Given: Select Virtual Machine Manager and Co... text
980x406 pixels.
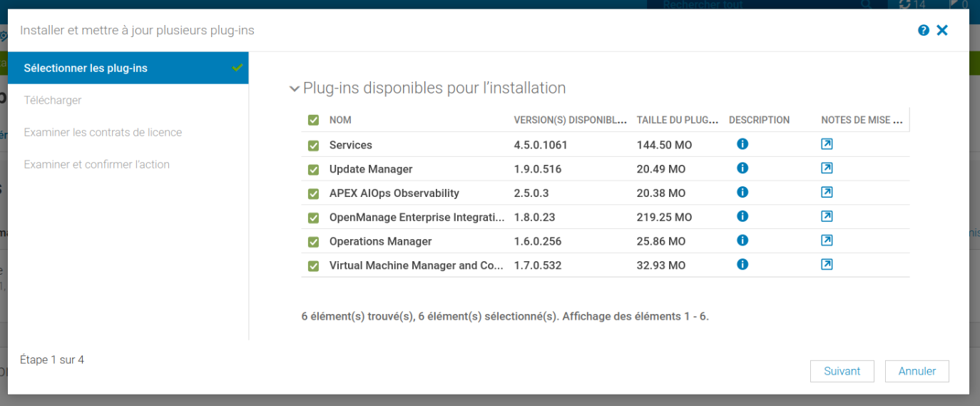Looking at the screenshot, I should coord(417,265).
